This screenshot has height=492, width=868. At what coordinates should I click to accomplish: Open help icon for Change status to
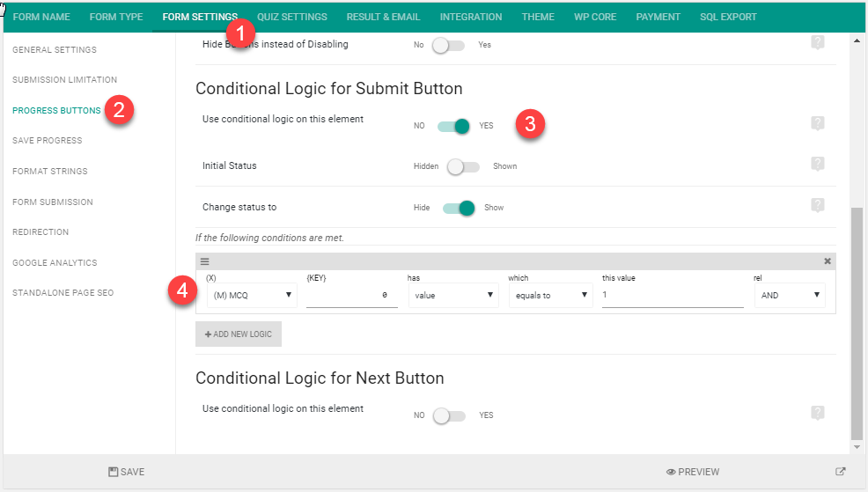coord(817,205)
